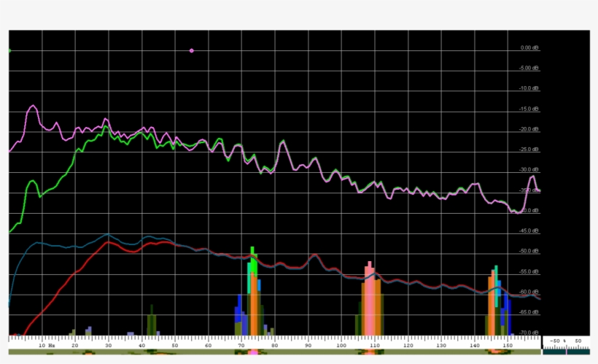Screen dimensions: 598x364
Task: Click the -70.0 dB scale label
Action: (529, 333)
